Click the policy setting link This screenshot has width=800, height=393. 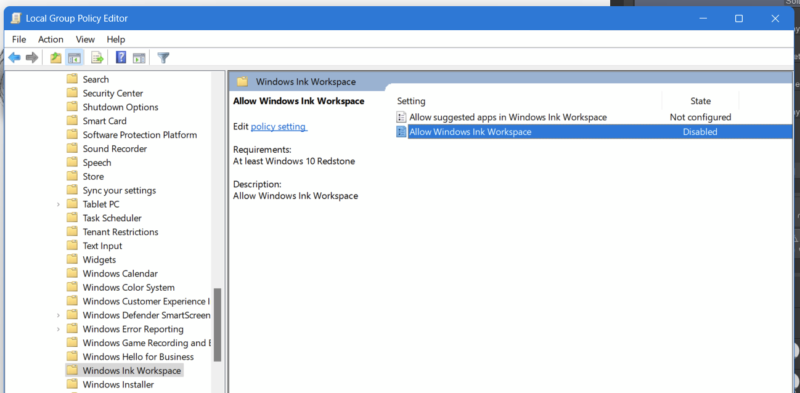[278, 127]
